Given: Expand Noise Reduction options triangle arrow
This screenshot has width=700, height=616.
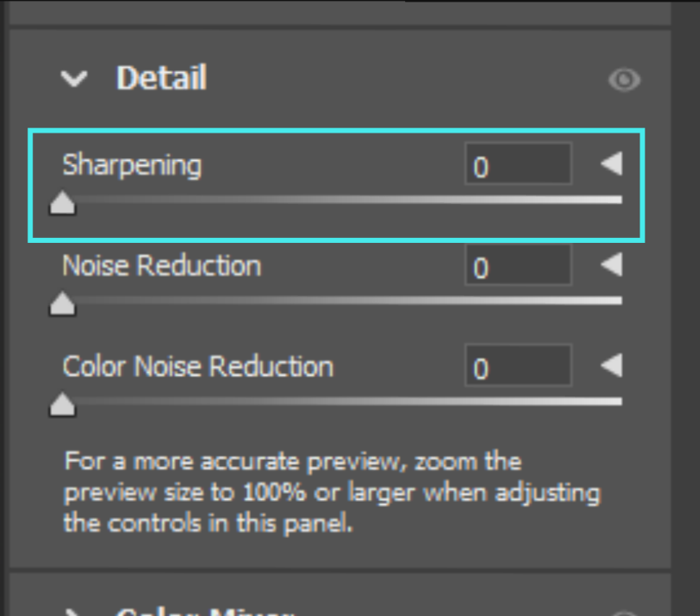Looking at the screenshot, I should tap(611, 265).
